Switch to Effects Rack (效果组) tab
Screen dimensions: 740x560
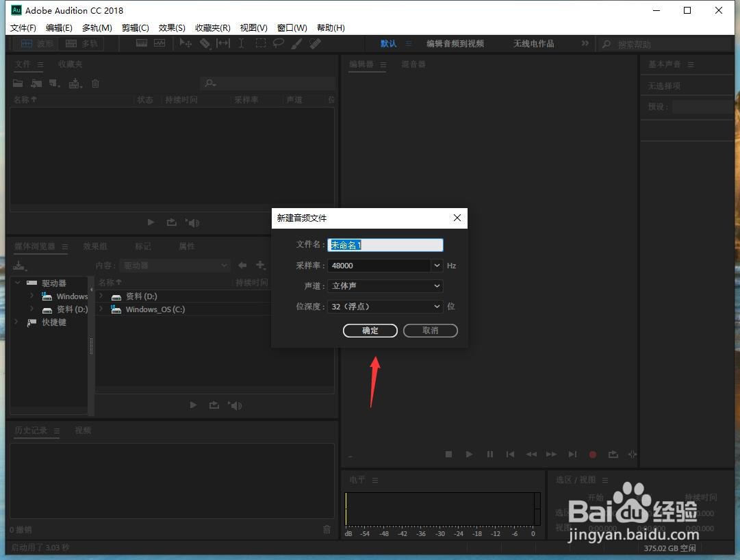[x=95, y=246]
